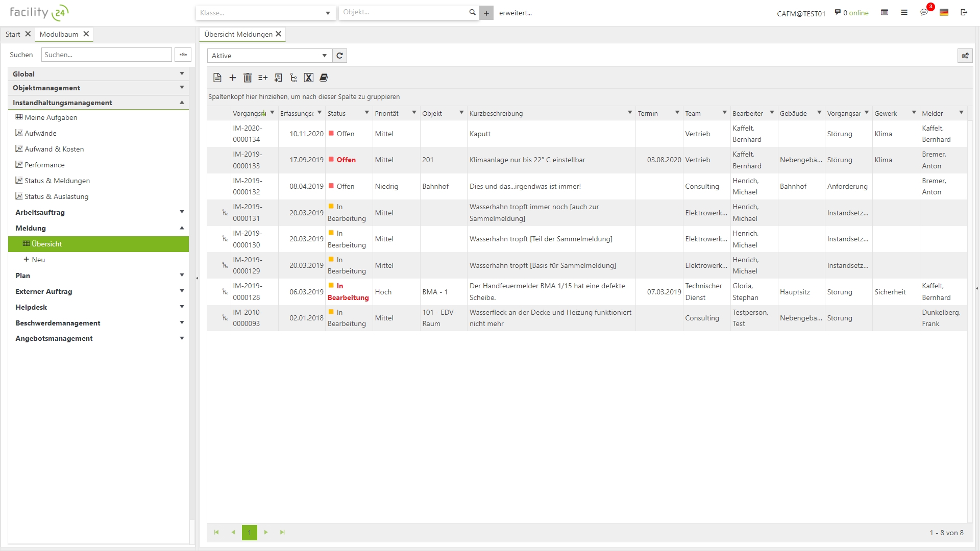Click the erweitert... search link
980x551 pixels.
[515, 13]
